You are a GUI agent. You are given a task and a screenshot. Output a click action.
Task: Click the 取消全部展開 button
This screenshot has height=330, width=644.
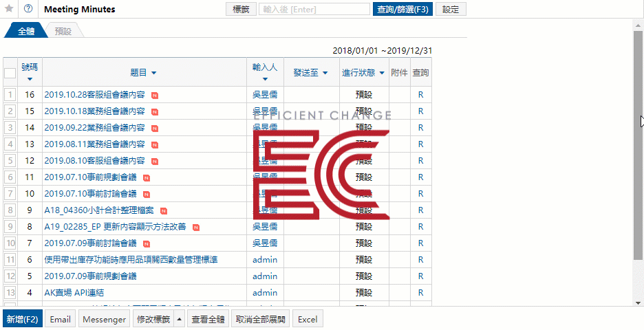pyautogui.click(x=261, y=319)
